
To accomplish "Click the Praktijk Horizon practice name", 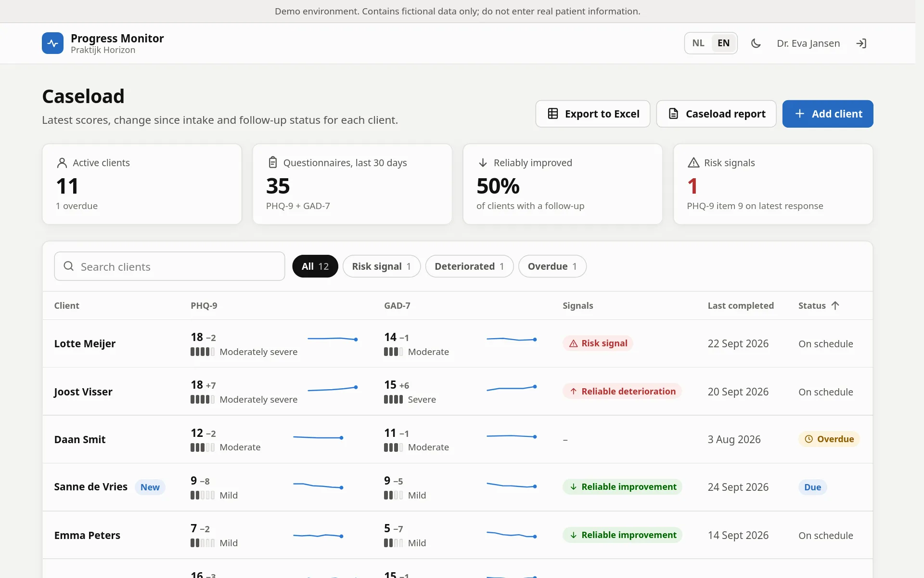I will (103, 50).
